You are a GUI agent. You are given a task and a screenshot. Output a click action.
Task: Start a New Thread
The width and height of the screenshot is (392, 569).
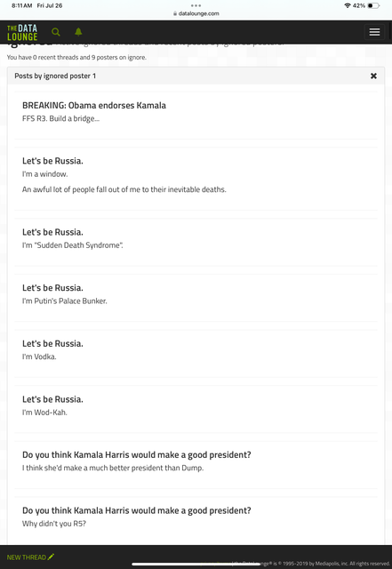27,557
